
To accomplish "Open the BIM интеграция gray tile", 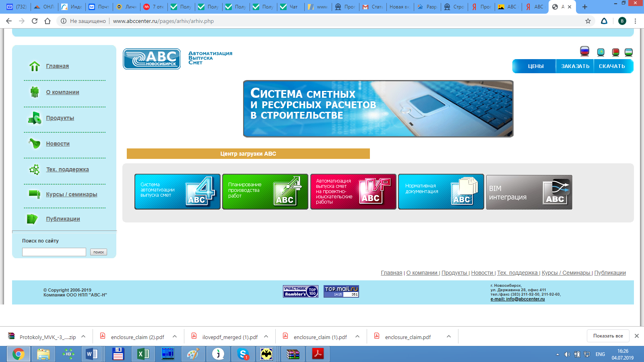I will tap(529, 192).
